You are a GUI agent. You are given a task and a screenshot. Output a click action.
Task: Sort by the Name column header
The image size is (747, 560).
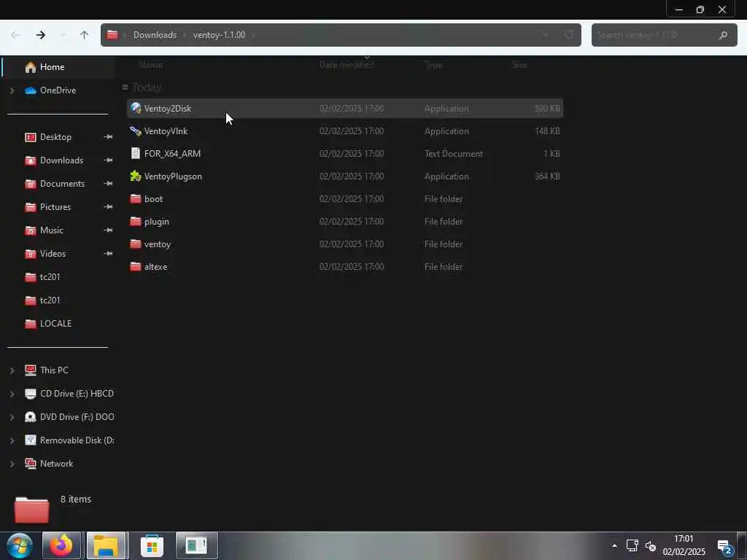[x=150, y=65]
